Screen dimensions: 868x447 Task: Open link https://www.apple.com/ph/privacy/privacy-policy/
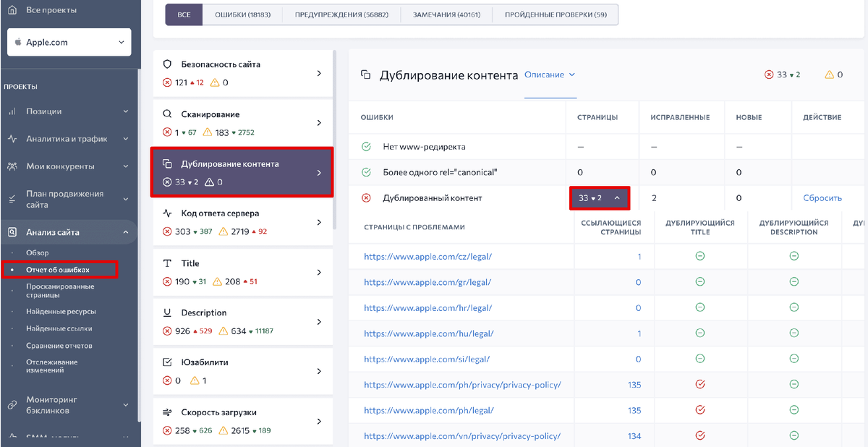pyautogui.click(x=462, y=385)
